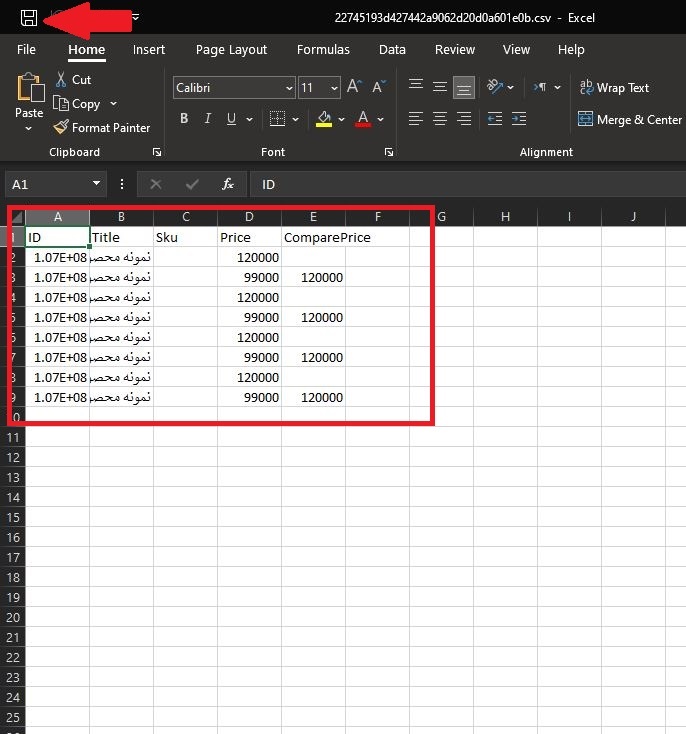Toggle Bold formatting

184,119
